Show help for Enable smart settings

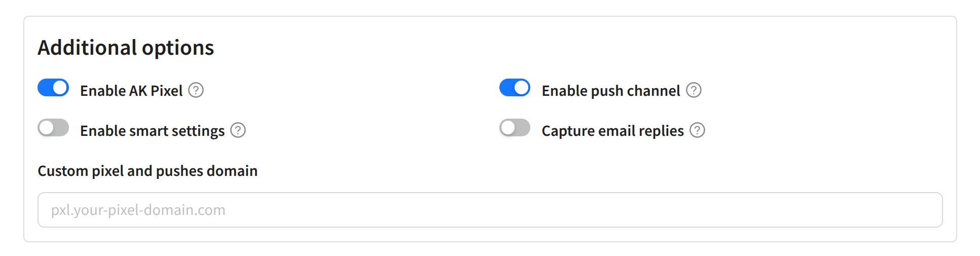[238, 130]
